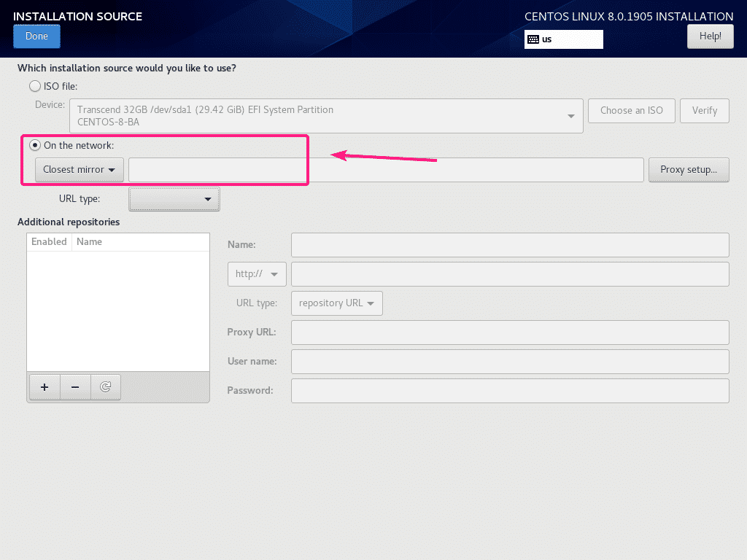
Task: Click the Verify button
Action: tap(704, 111)
